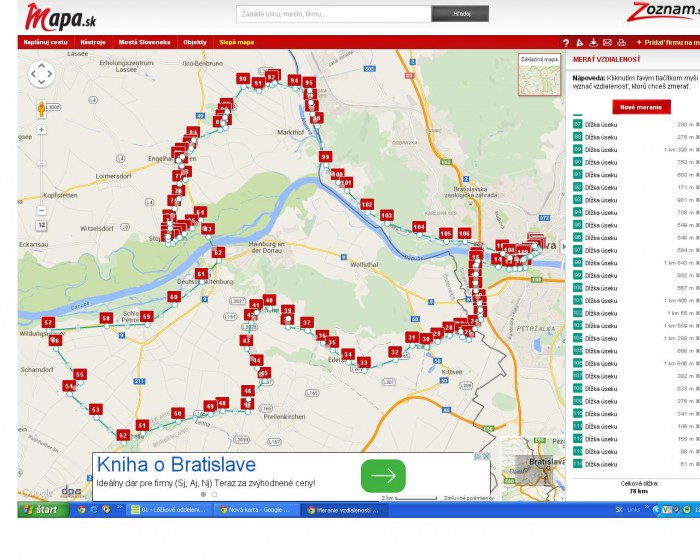The image size is (700, 560).
Task: Open Objekty menu
Action: pyautogui.click(x=195, y=42)
